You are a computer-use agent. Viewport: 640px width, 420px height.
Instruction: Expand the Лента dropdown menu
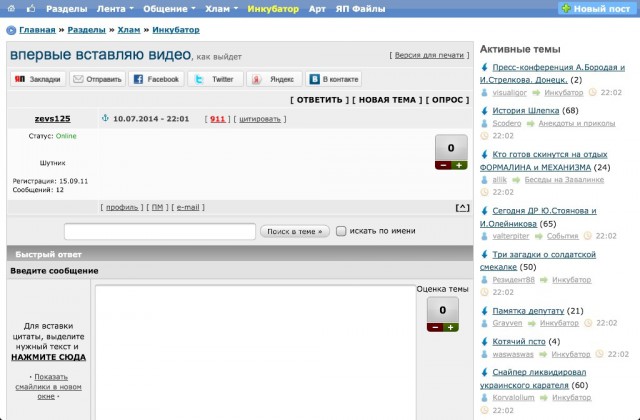tap(115, 9)
